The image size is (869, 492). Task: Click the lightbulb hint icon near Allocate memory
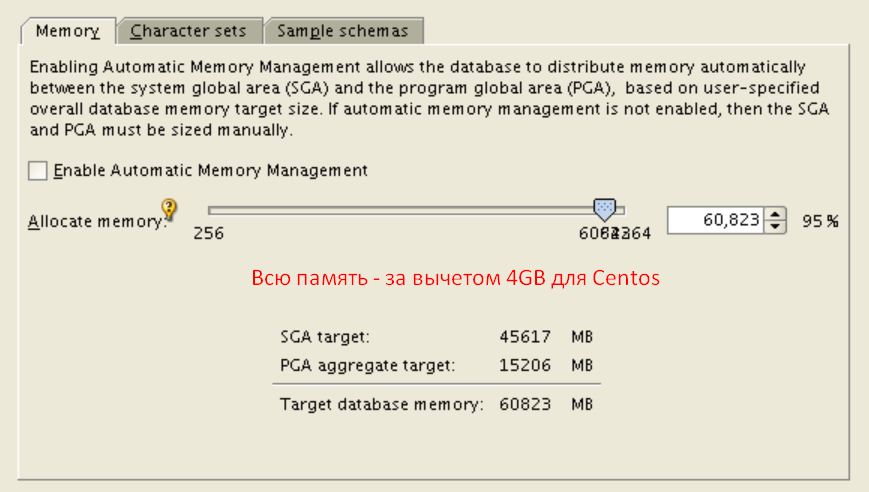(169, 209)
